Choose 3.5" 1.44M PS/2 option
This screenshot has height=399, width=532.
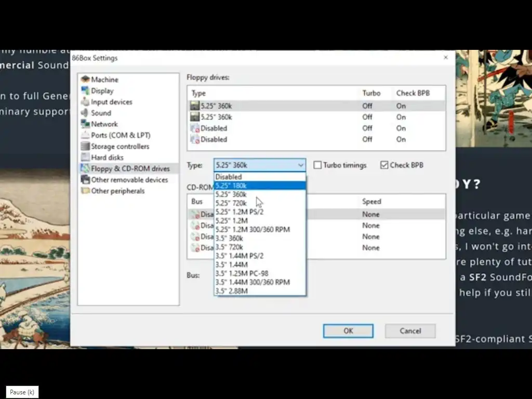(x=260, y=256)
